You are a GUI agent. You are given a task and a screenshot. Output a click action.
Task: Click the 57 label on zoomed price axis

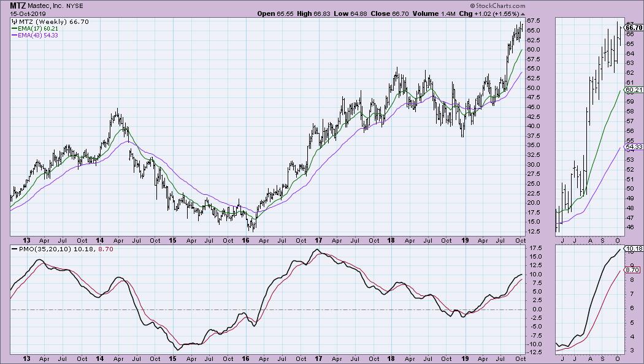coord(630,121)
